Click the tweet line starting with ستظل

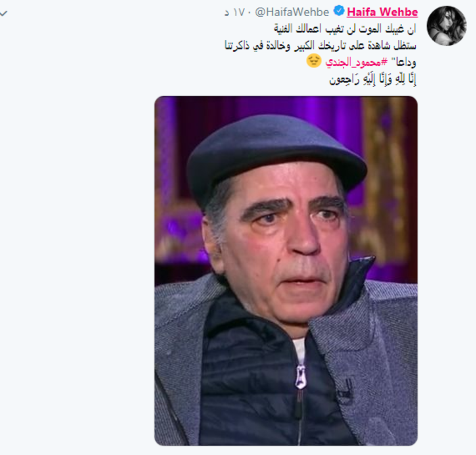[x=320, y=46]
